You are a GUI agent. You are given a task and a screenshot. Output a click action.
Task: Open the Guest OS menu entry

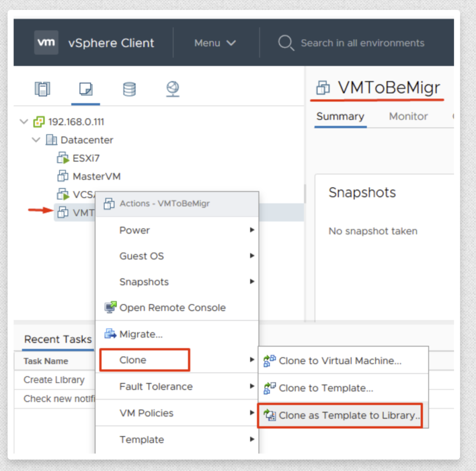point(177,256)
